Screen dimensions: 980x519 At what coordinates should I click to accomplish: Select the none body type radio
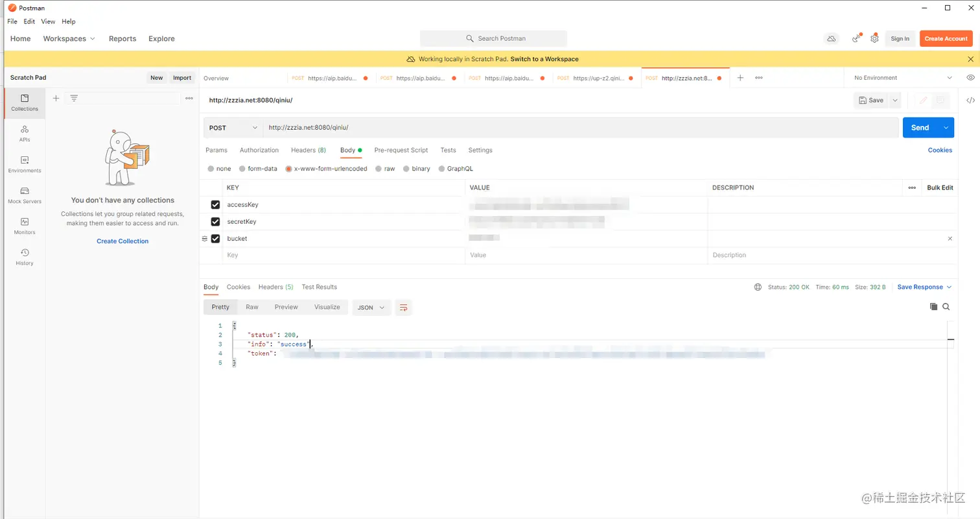point(211,169)
